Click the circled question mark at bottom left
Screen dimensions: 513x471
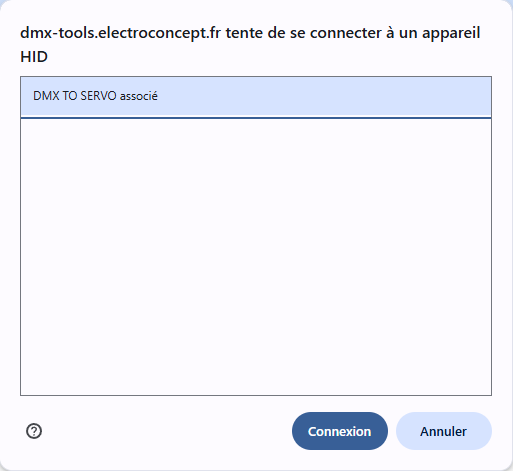[34, 431]
